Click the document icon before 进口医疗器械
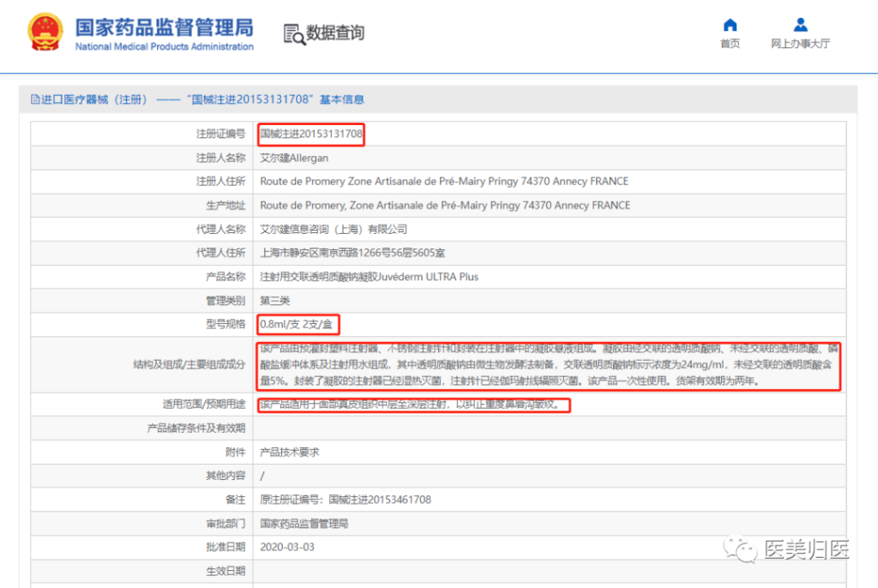The image size is (878, 588). pos(35,99)
